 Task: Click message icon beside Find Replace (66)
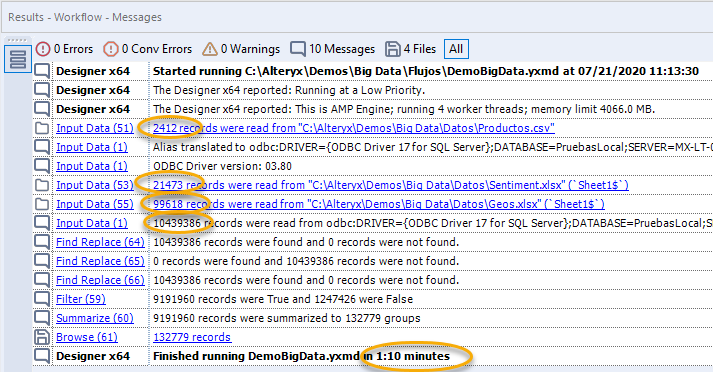42,280
